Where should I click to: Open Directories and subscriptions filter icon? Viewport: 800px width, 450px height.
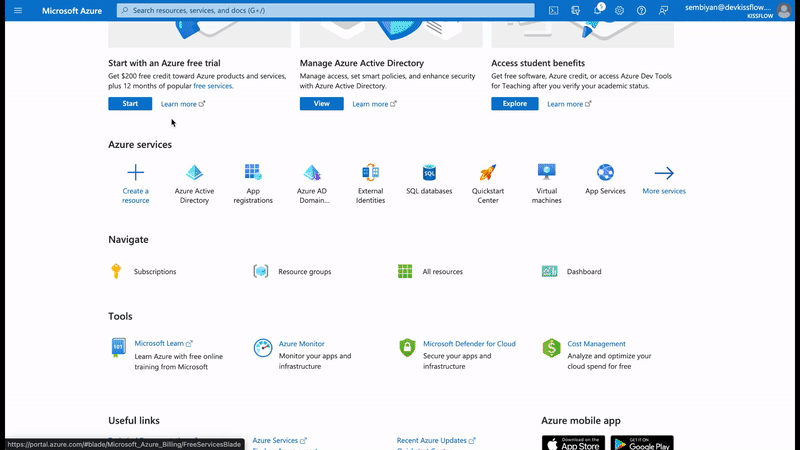click(576, 10)
